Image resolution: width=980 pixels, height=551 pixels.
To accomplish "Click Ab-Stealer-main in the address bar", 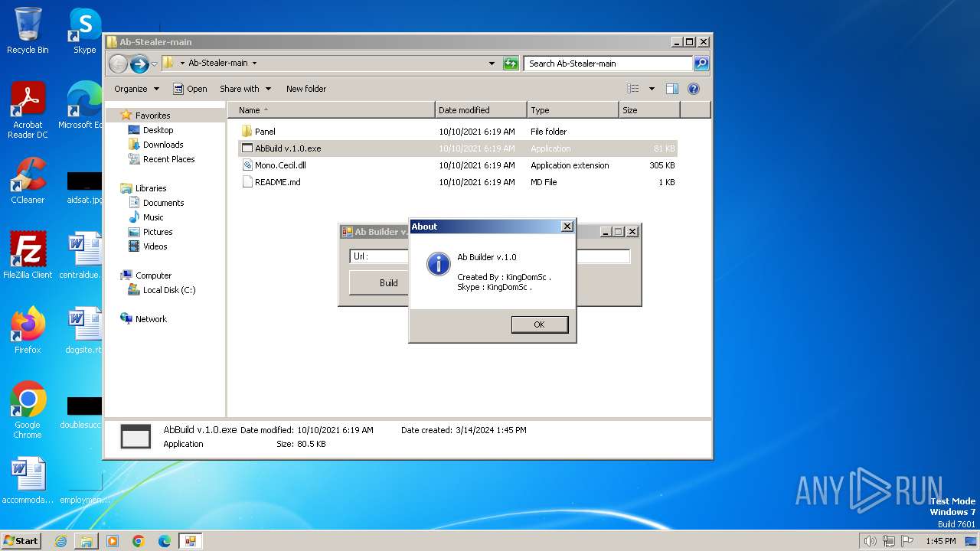I will [x=217, y=64].
